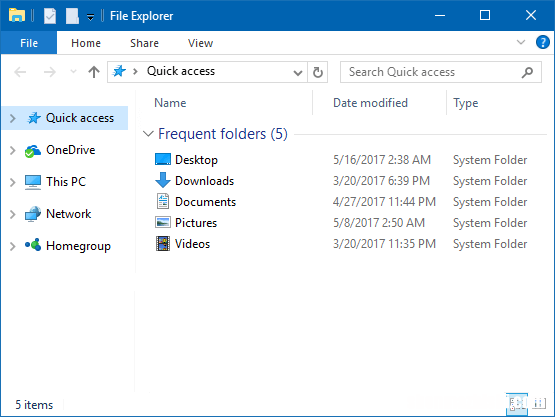Click the Refresh button beside address bar
Image resolution: width=555 pixels, height=417 pixels.
(x=317, y=72)
